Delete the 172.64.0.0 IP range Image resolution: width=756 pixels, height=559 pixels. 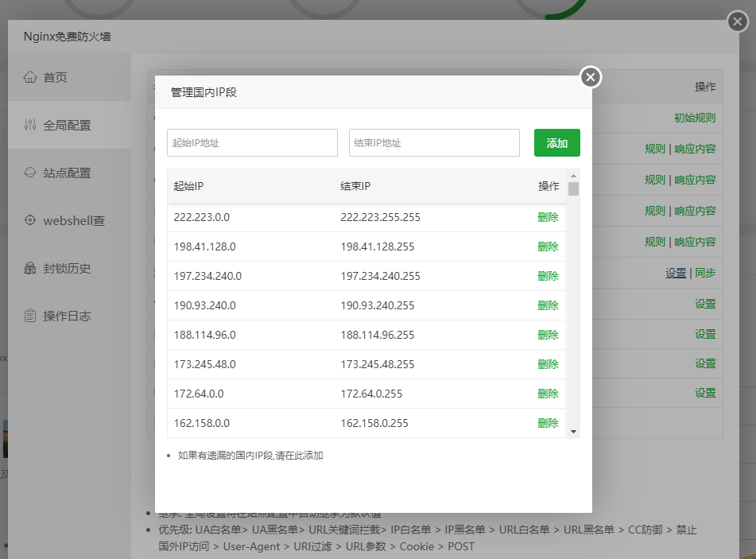(x=549, y=394)
